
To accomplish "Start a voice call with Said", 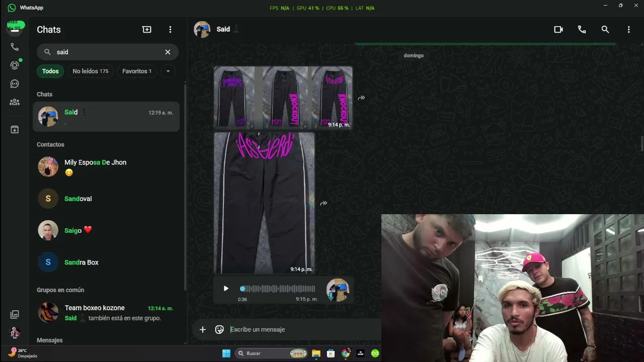I will pyautogui.click(x=582, y=30).
